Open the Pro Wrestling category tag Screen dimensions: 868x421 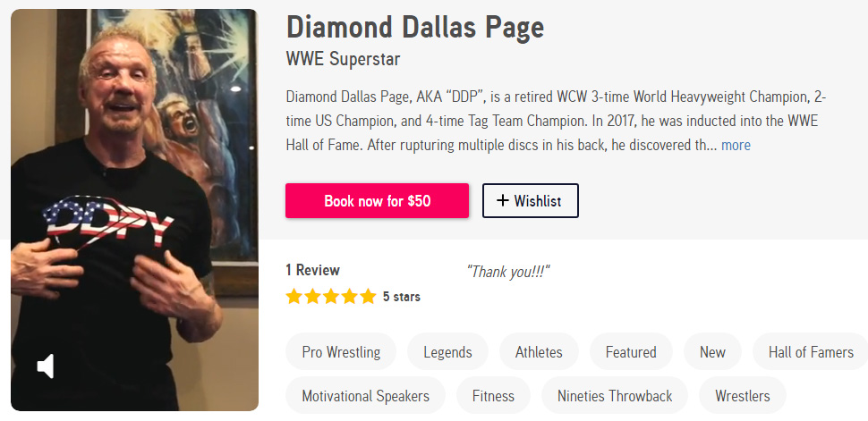point(341,351)
